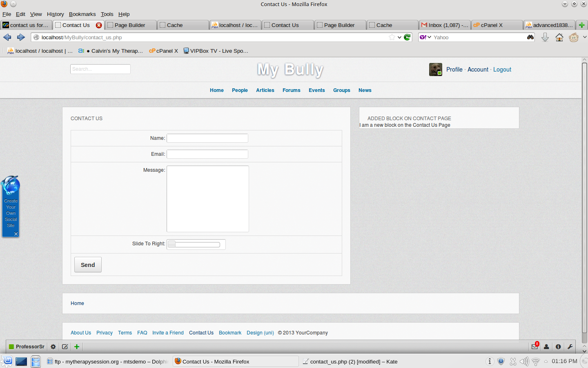The width and height of the screenshot is (588, 368).
Task: Open the volume icon in system tray
Action: (x=524, y=361)
